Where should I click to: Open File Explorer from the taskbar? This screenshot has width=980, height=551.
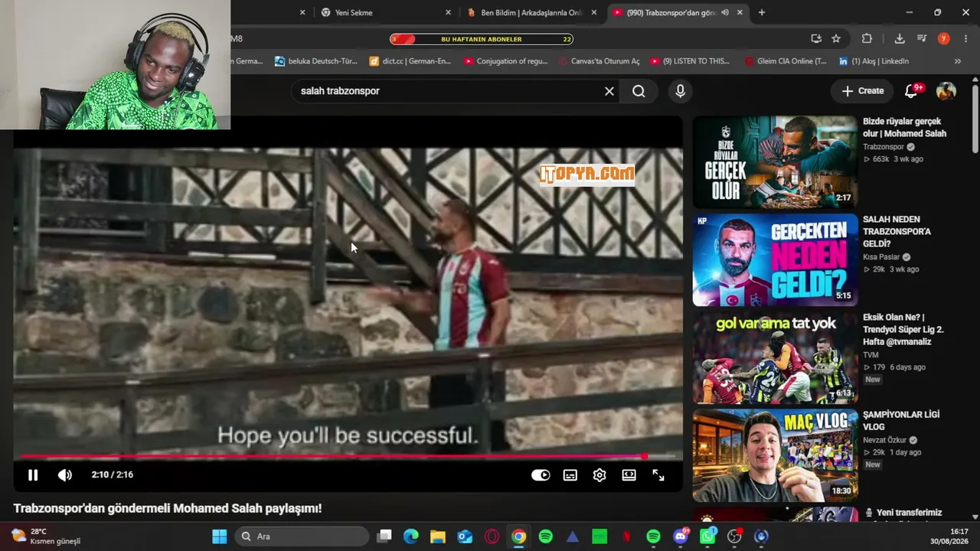(438, 536)
